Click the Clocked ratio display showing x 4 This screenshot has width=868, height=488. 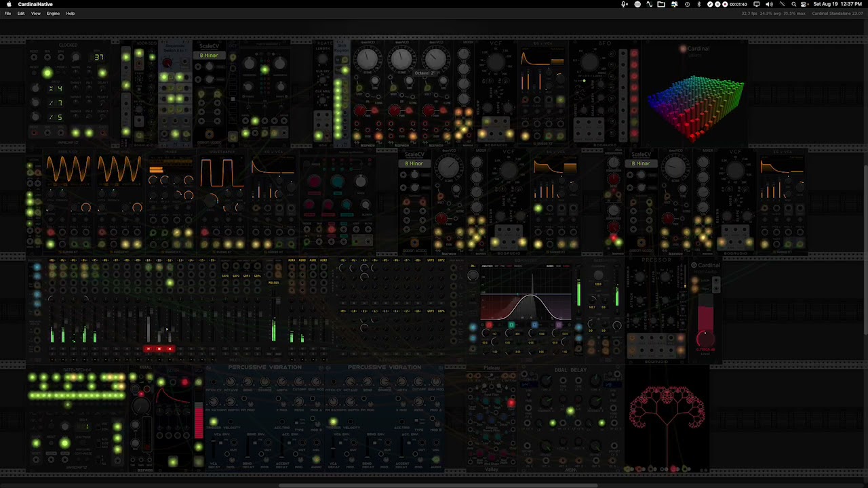point(55,88)
